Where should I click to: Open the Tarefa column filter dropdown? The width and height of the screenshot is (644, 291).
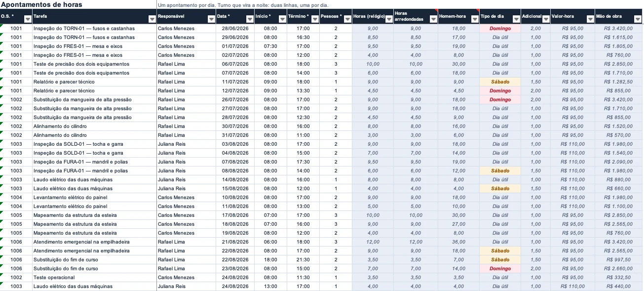click(x=152, y=19)
